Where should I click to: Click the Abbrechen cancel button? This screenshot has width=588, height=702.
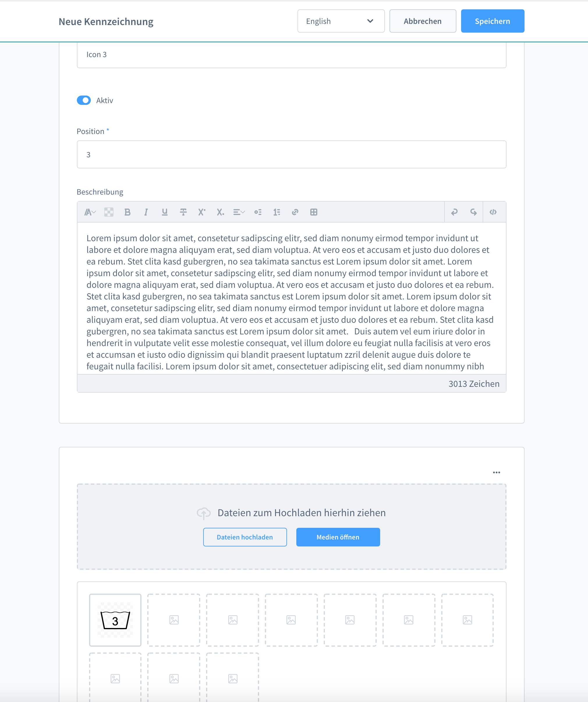coord(422,21)
